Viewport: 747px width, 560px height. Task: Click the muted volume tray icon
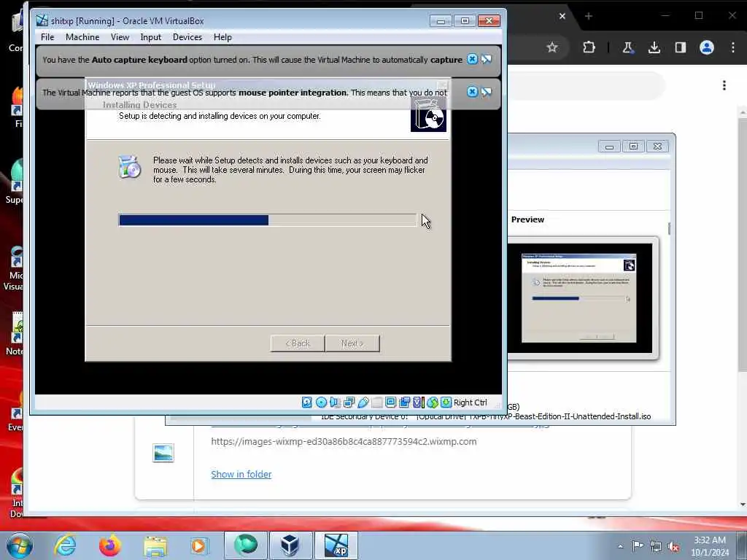click(673, 547)
